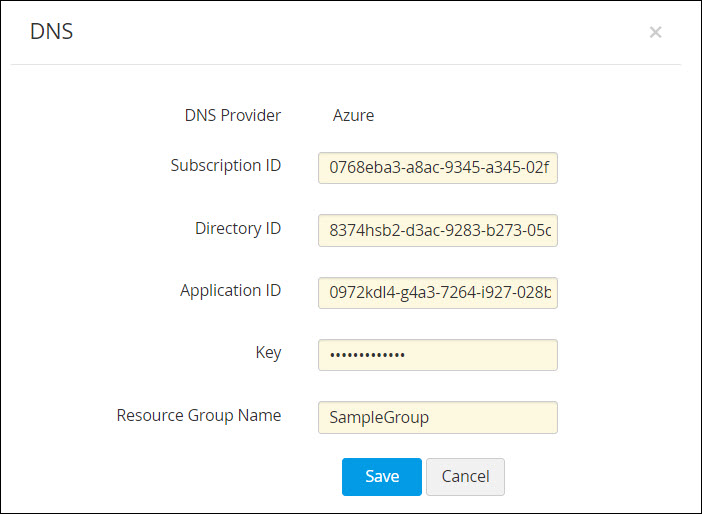The image size is (702, 514).
Task: Click the Key label text
Action: [268, 352]
